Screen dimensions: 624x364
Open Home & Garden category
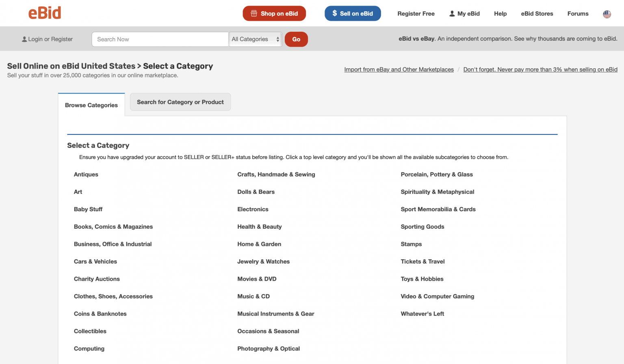[259, 245]
